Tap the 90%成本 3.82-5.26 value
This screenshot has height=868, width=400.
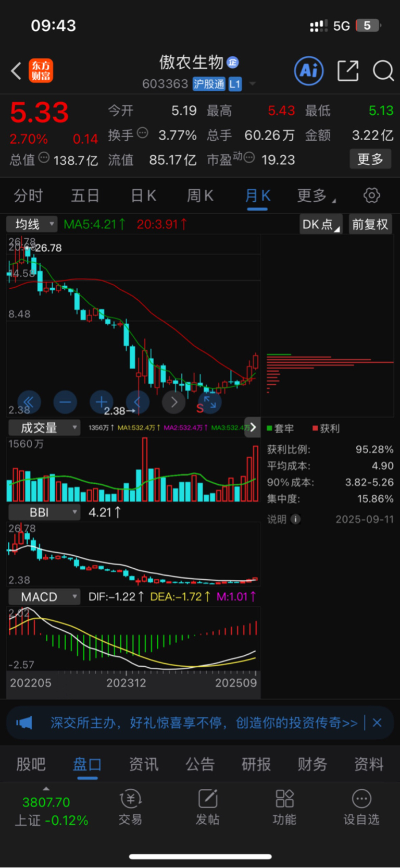[369, 482]
